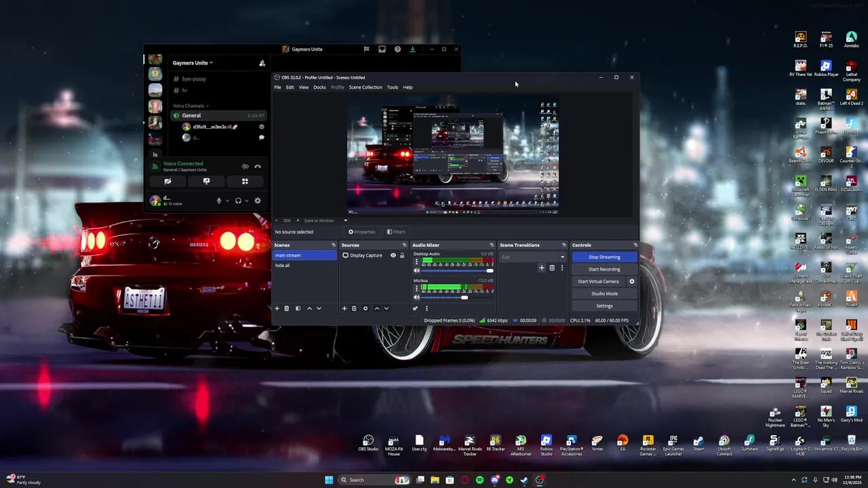Add a new scene in OBS Scenes dock
The image size is (868, 488).
point(277,308)
